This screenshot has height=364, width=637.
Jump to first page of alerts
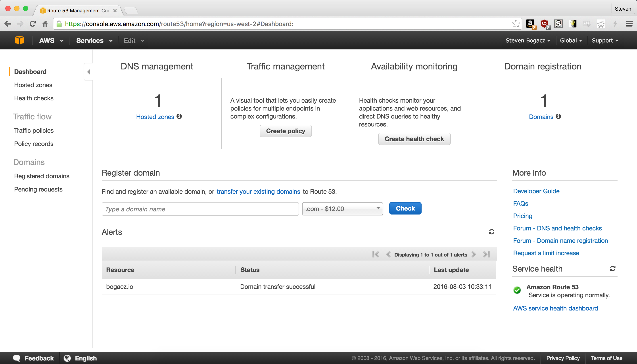376,255
